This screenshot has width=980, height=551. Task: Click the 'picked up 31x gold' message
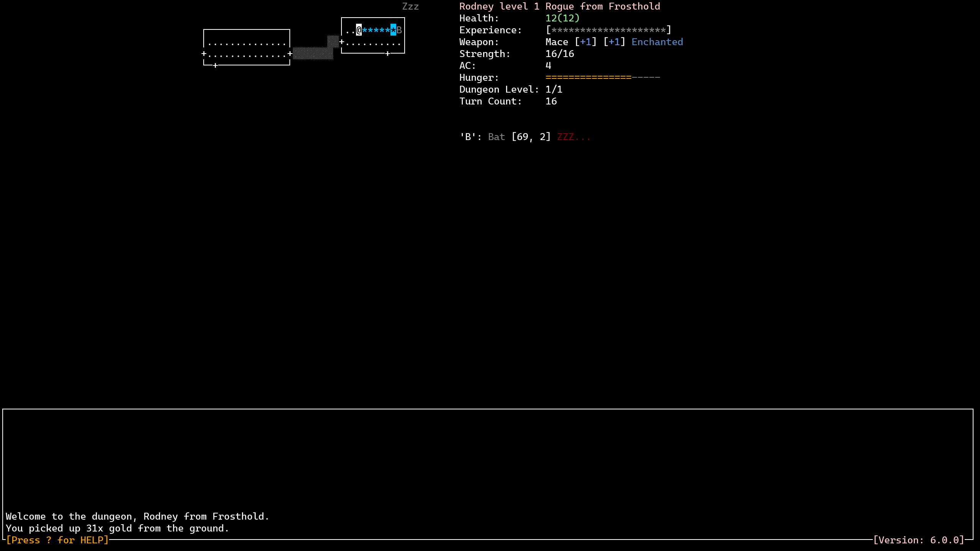coord(117,528)
